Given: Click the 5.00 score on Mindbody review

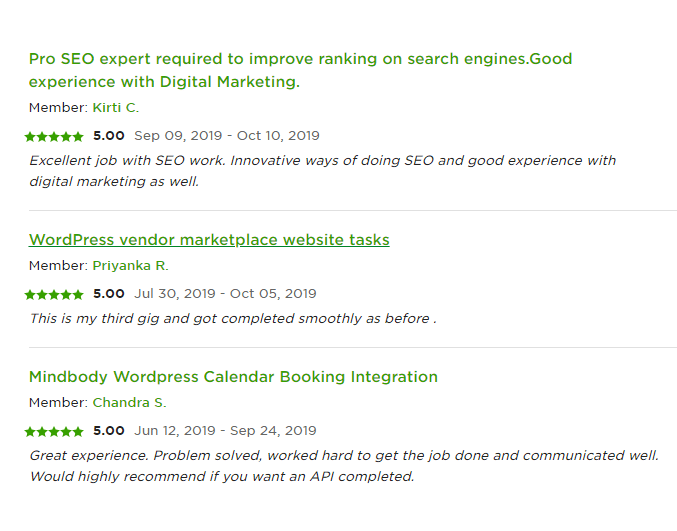Looking at the screenshot, I should click(x=109, y=430).
